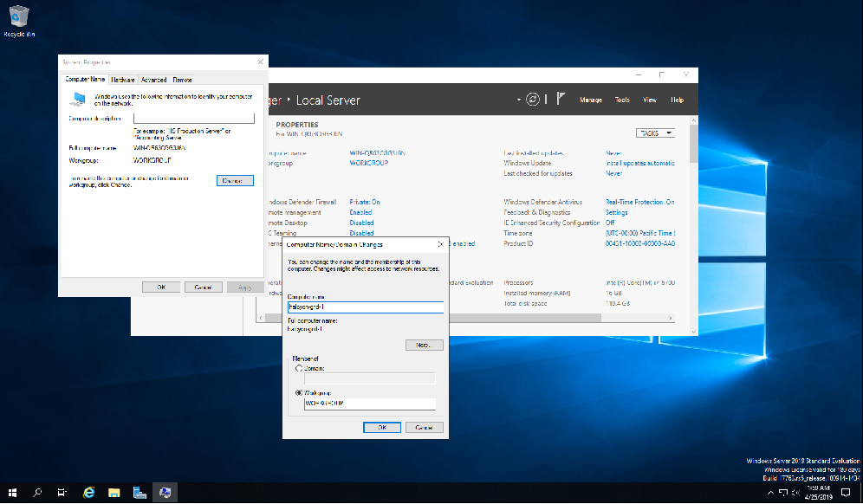
Task: Click the NIC Teaming Disabled link
Action: pyautogui.click(x=361, y=233)
